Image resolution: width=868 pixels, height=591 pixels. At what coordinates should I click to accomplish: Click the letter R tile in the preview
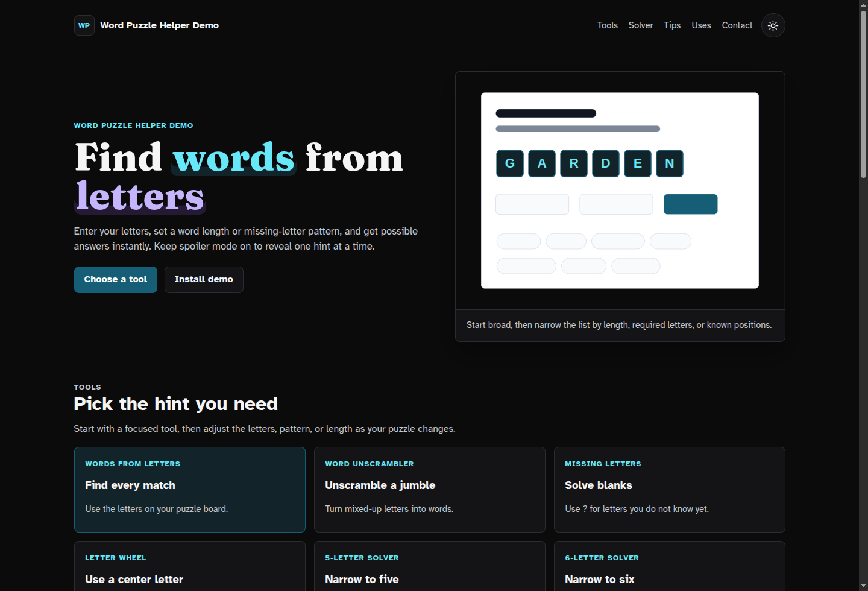pos(574,163)
